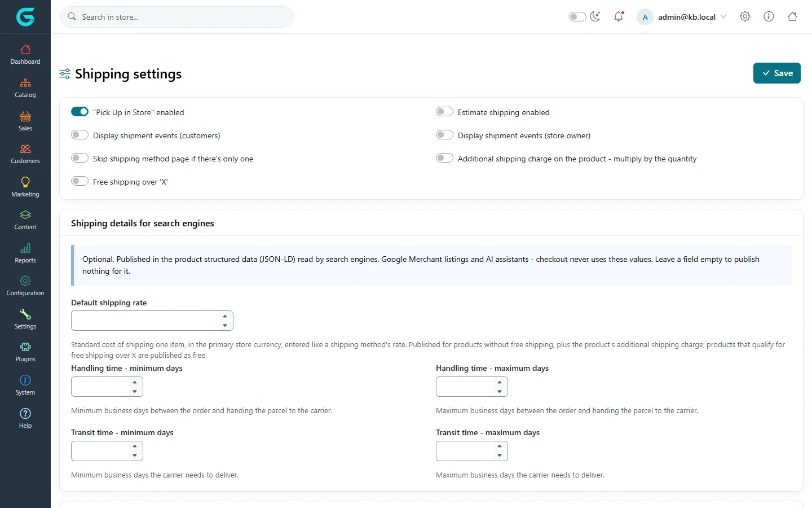The image size is (812, 508).
Task: Enable Skip shipping method page toggle
Action: [80, 158]
